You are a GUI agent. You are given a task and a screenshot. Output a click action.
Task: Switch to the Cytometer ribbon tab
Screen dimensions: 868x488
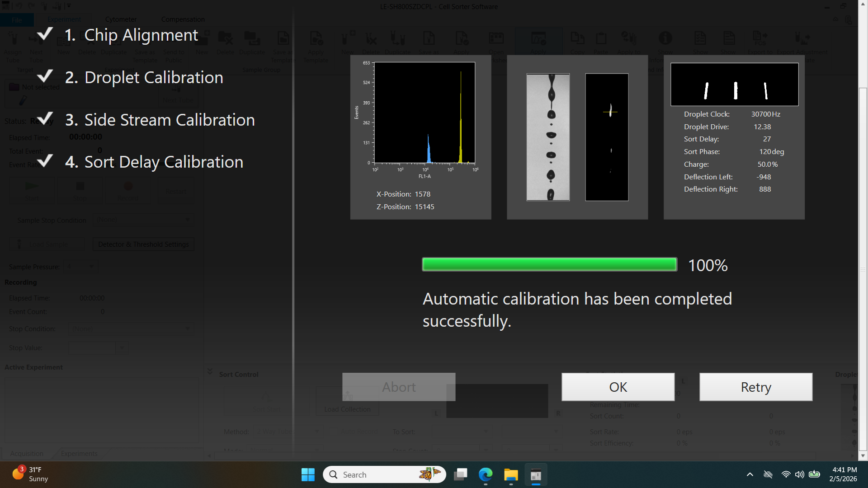pyautogui.click(x=121, y=19)
